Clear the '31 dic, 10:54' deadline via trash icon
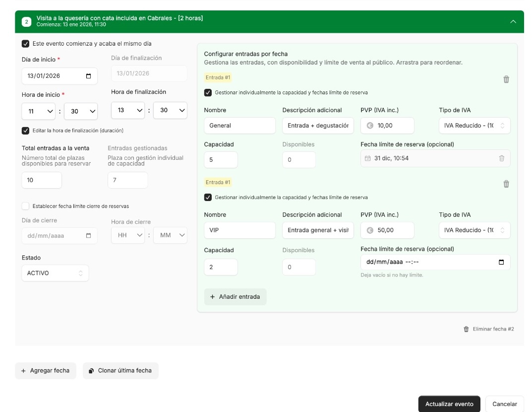Screen dimensions: 532x412 coord(502,158)
